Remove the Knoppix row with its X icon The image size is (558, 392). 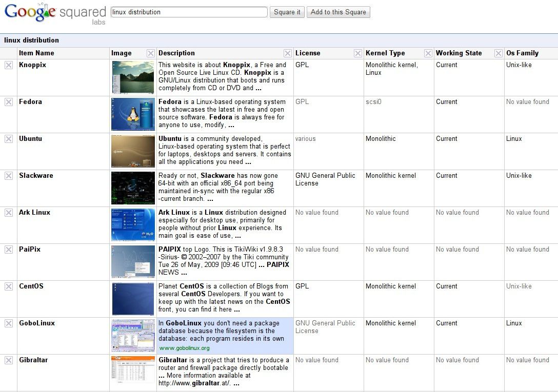click(x=9, y=65)
